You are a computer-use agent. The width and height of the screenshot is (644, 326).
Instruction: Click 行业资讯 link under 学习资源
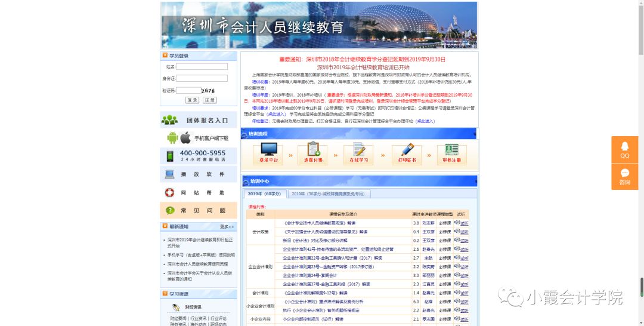(x=199, y=319)
